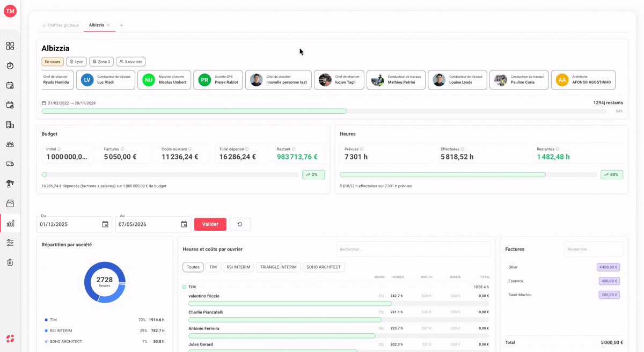Viewport: 644px width, 352px height.
Task: Focus the Factures search field
Action: tap(594, 249)
